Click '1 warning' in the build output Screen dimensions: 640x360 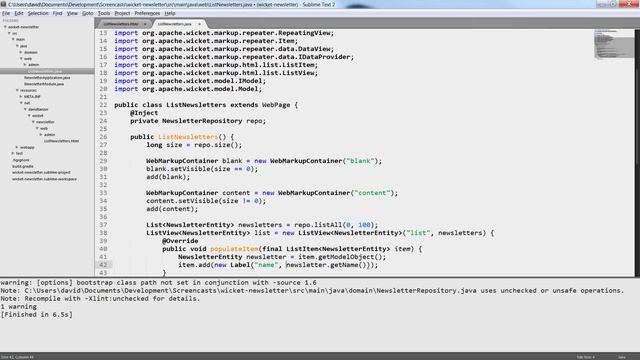[x=19, y=307]
